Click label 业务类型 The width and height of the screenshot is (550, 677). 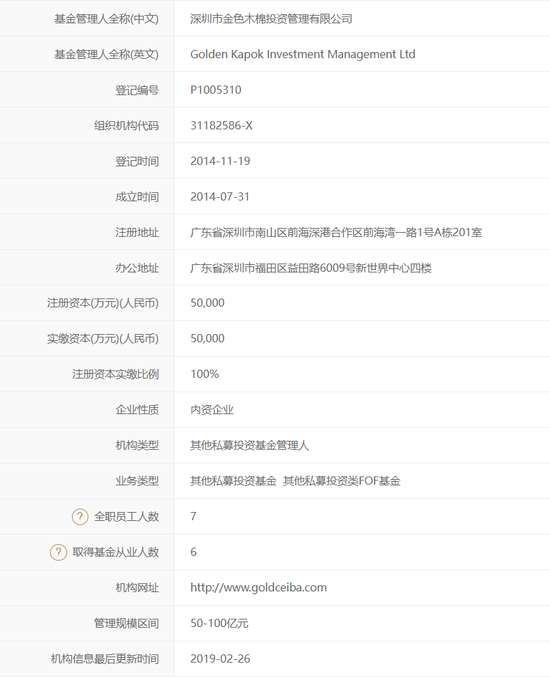pyautogui.click(x=137, y=481)
